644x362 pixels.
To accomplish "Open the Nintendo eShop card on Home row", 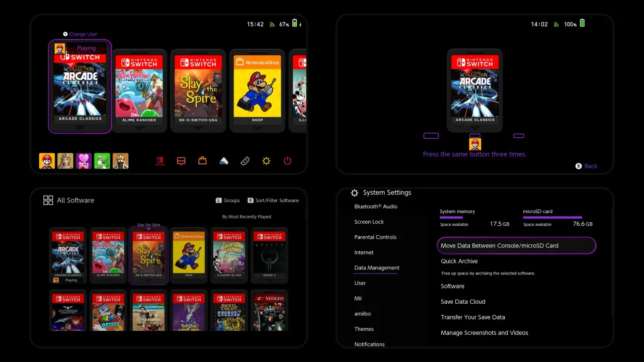I will tap(257, 90).
